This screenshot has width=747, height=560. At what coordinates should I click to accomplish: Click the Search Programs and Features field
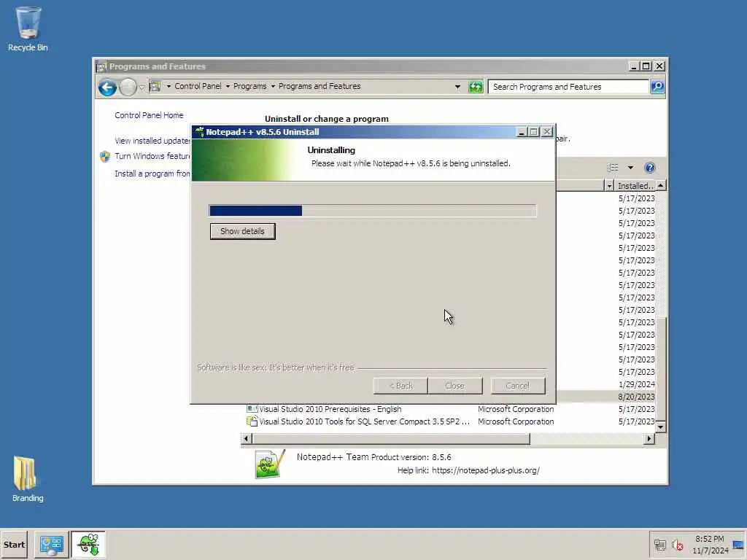point(569,87)
